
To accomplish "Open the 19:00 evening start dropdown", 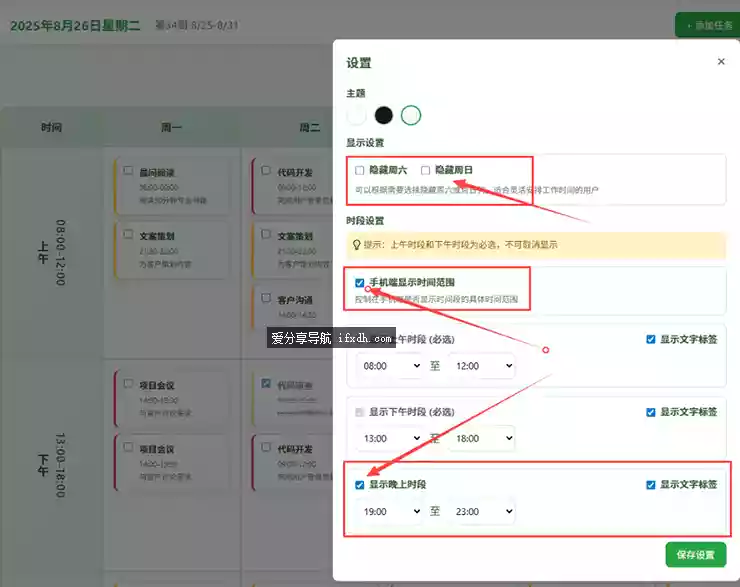I will 390,512.
